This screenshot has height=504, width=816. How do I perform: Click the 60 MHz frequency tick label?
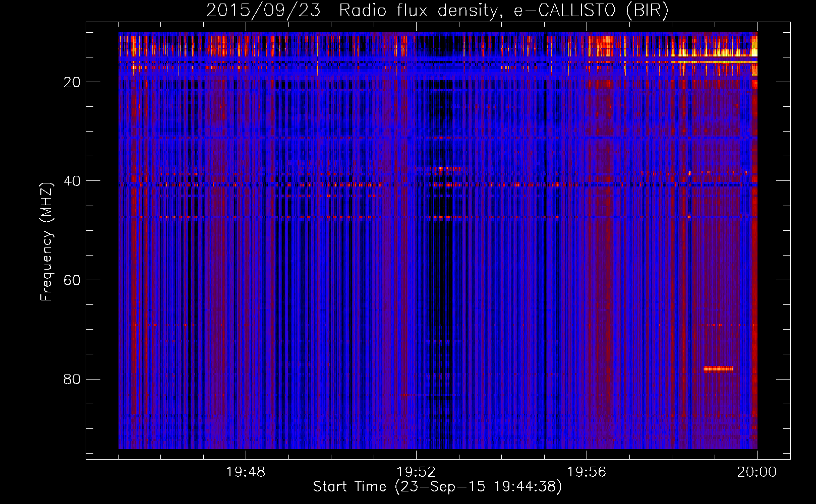click(72, 280)
